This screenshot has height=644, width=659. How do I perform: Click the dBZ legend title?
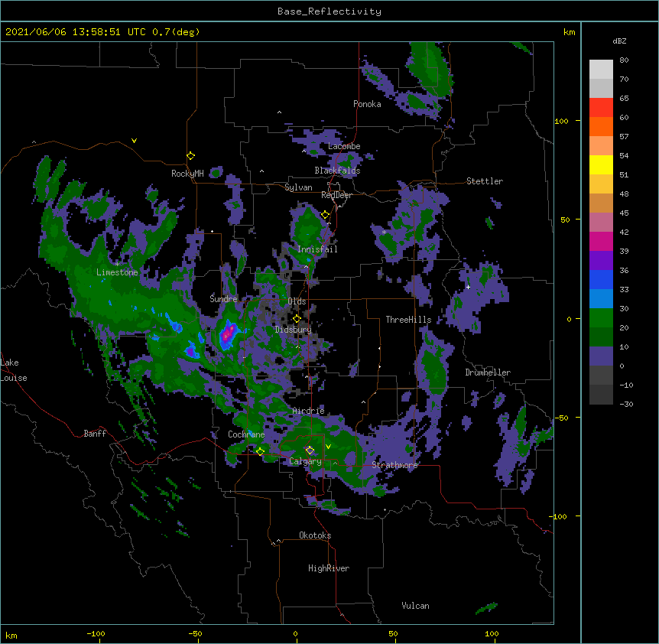pos(619,41)
